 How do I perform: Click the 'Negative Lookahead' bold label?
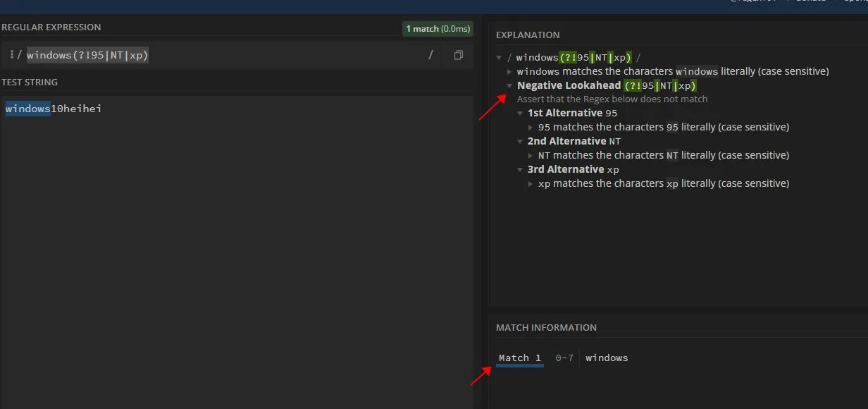(569, 85)
